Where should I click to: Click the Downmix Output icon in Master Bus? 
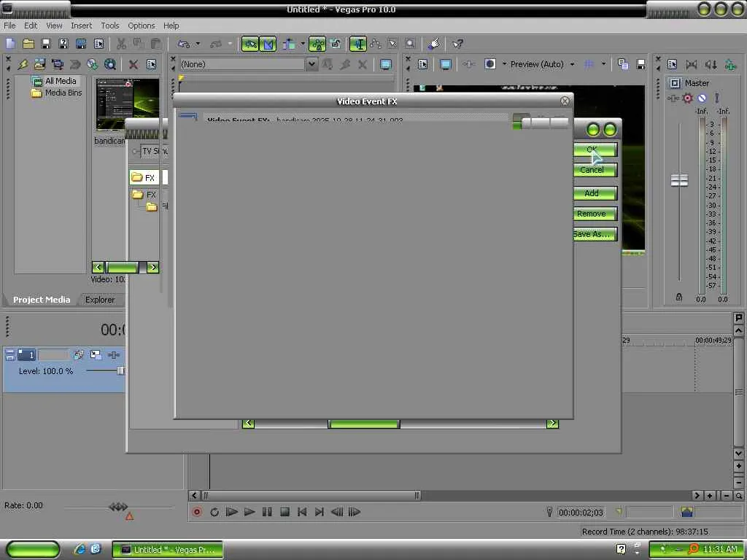692,64
